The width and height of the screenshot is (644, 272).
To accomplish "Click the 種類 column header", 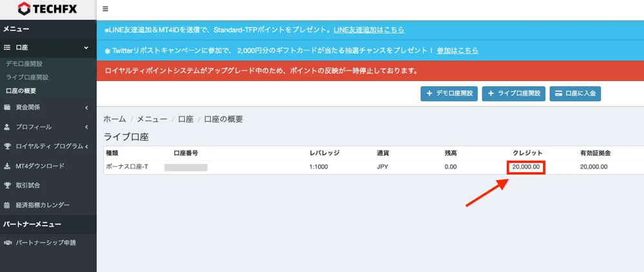I will pyautogui.click(x=112, y=153).
